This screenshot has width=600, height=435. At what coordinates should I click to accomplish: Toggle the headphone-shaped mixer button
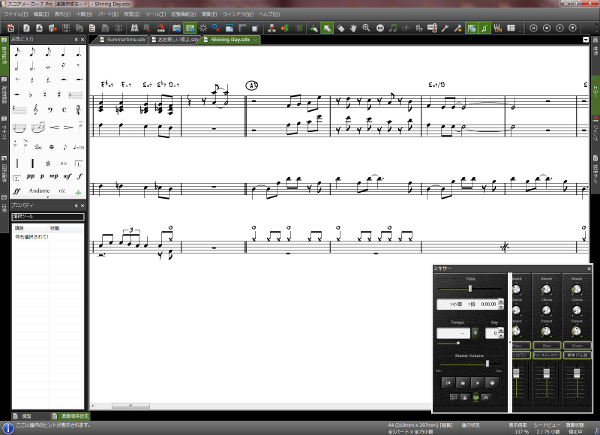click(x=486, y=397)
